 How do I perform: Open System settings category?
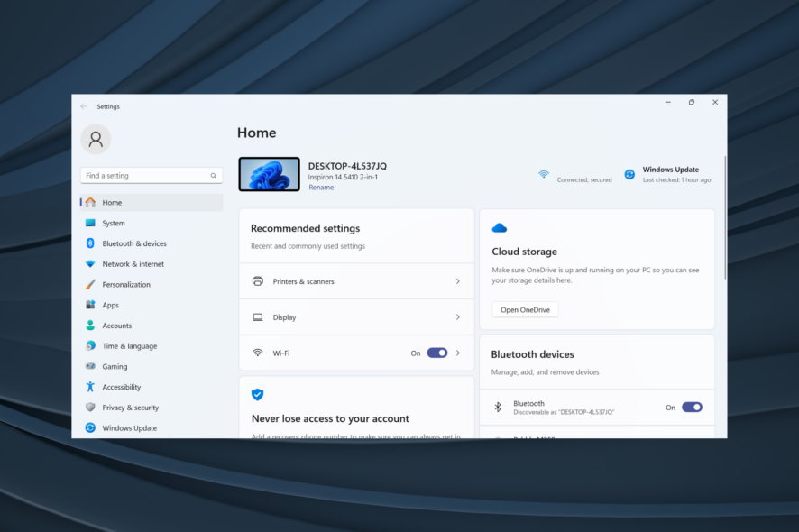[x=152, y=223]
